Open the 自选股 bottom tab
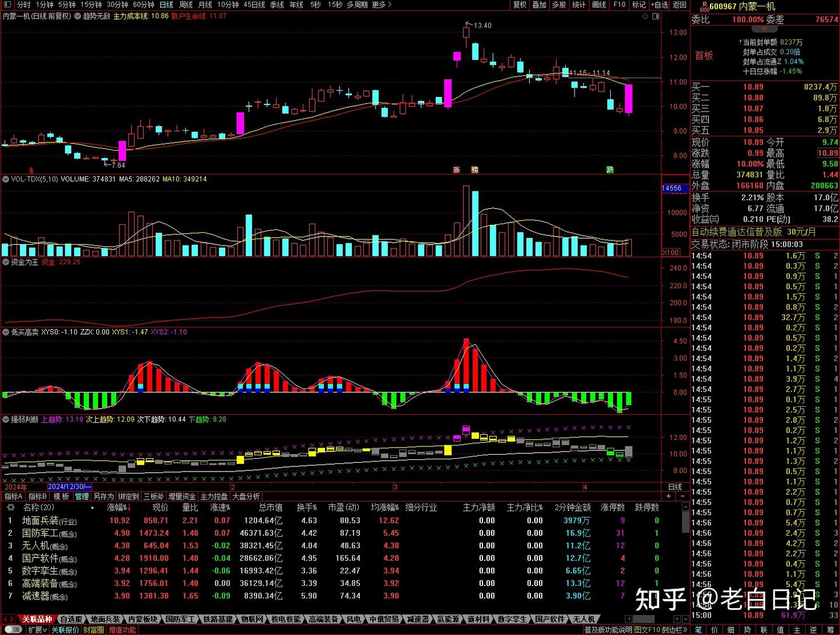 pos(71,619)
